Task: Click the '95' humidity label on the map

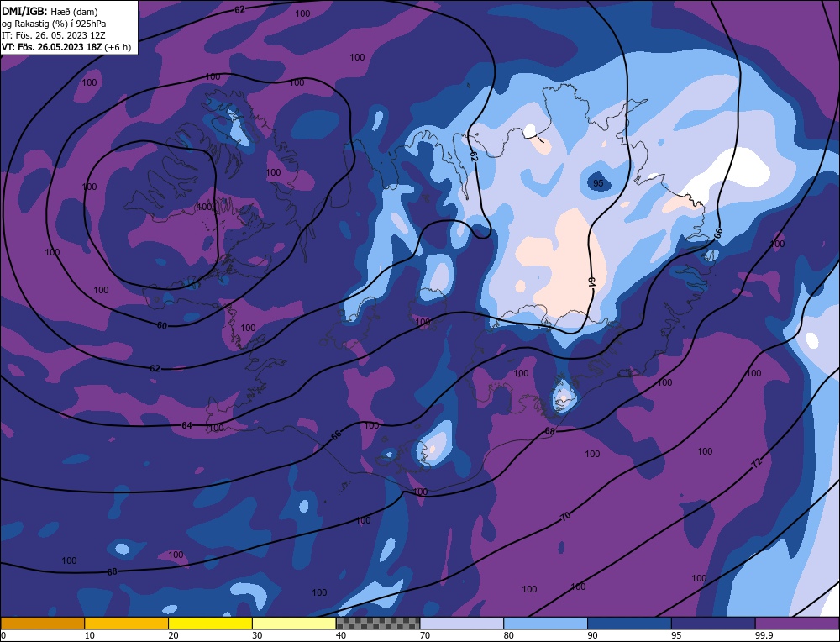Action: [598, 183]
